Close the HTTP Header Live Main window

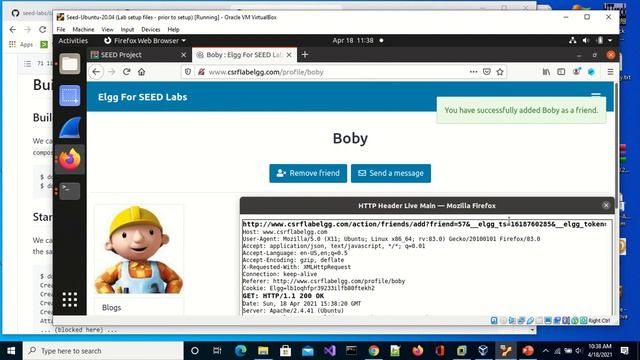(606, 205)
